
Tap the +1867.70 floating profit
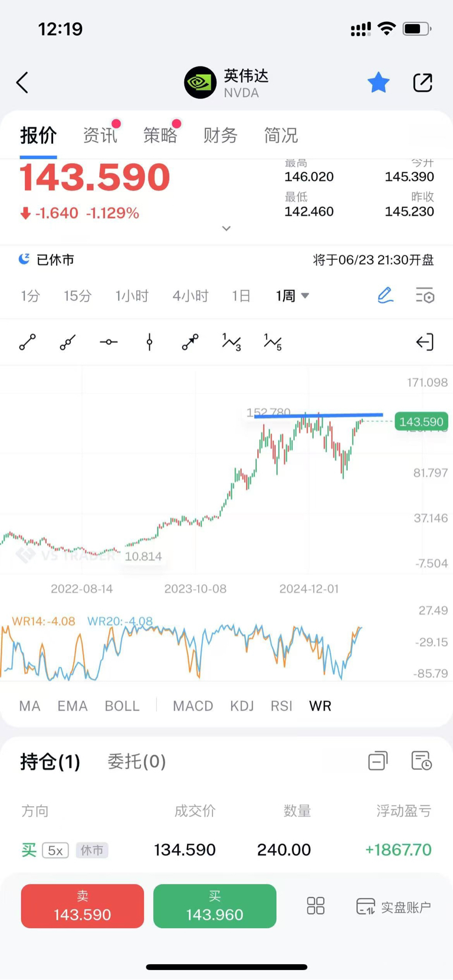(x=399, y=850)
